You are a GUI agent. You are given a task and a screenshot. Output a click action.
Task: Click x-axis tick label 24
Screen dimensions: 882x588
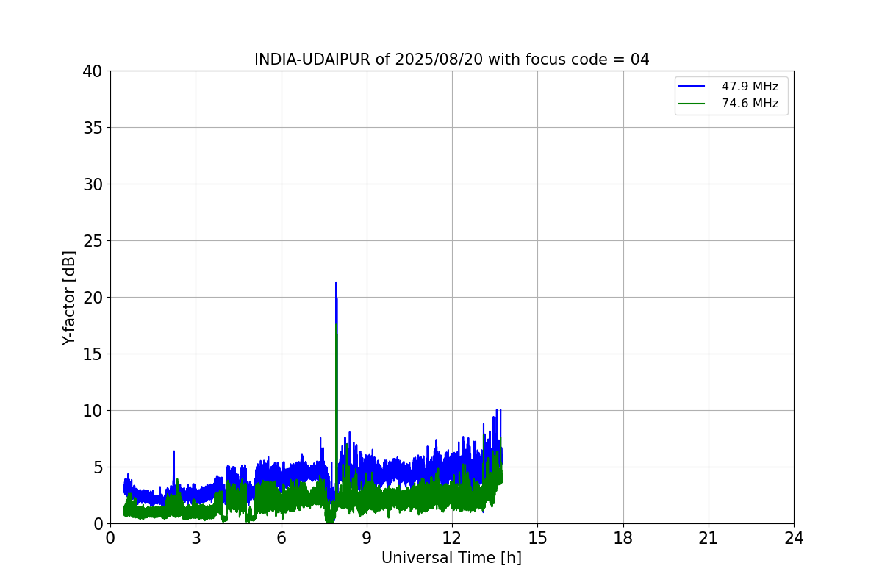[x=794, y=538]
